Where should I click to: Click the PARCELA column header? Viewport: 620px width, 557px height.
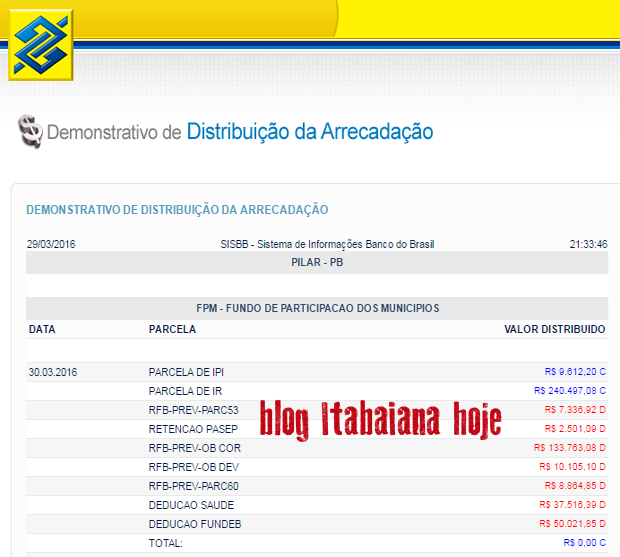pyautogui.click(x=172, y=329)
